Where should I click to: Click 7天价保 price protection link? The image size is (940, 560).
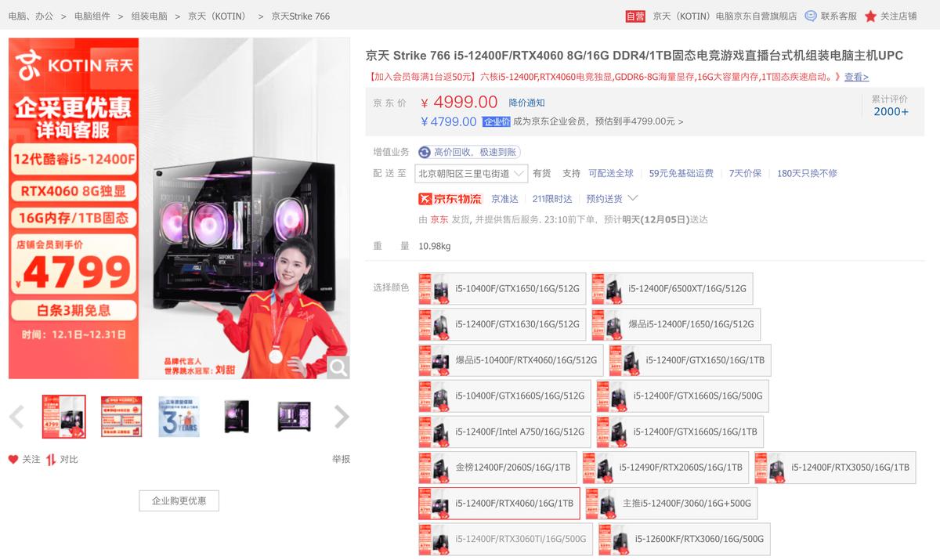(x=745, y=173)
